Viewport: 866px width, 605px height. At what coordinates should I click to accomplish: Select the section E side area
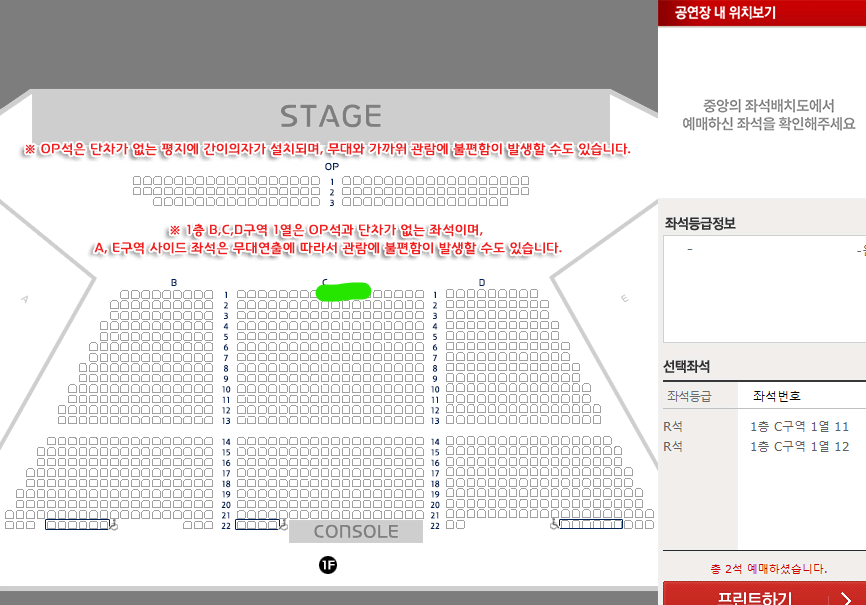(x=624, y=298)
